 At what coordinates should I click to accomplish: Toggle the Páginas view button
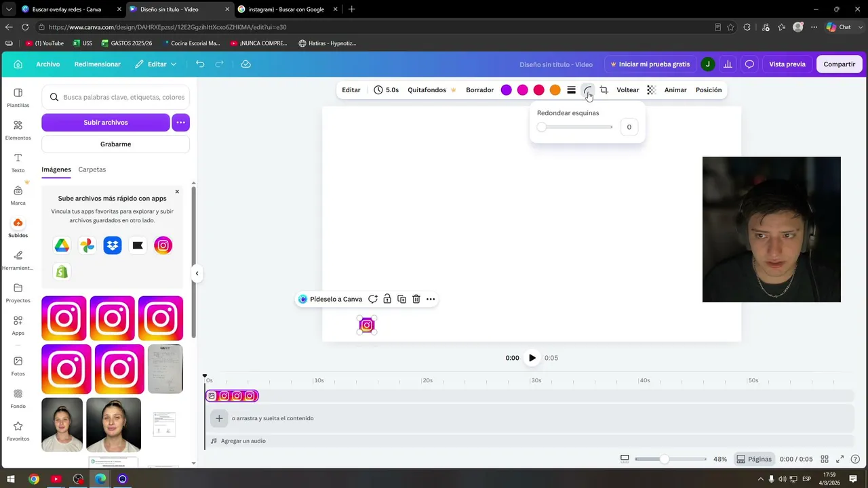754,459
